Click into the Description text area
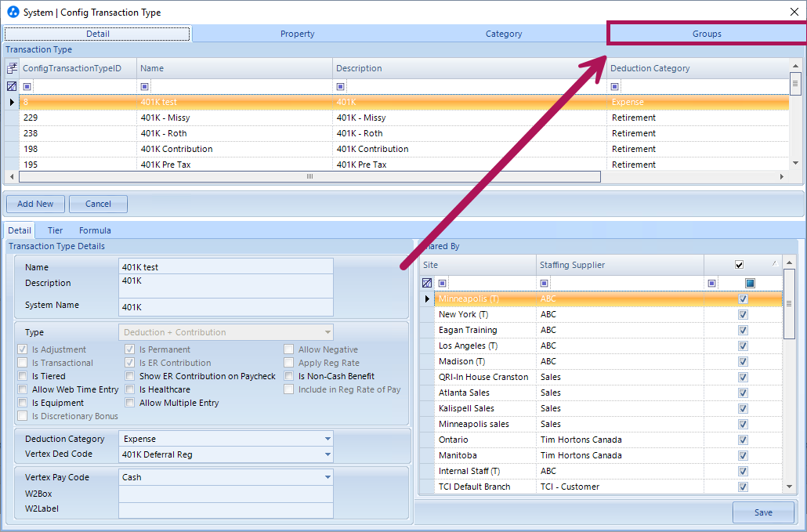The height and width of the screenshot is (532, 807). (226, 287)
